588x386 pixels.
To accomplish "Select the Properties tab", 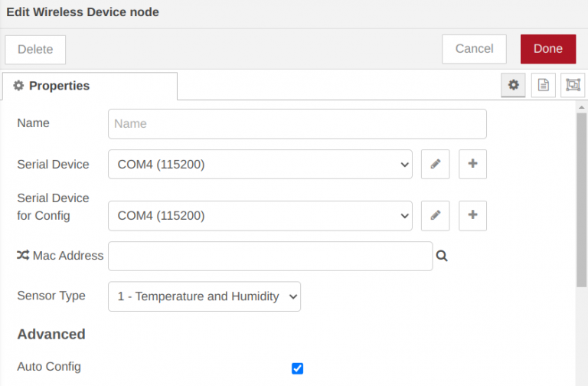I will pos(90,86).
